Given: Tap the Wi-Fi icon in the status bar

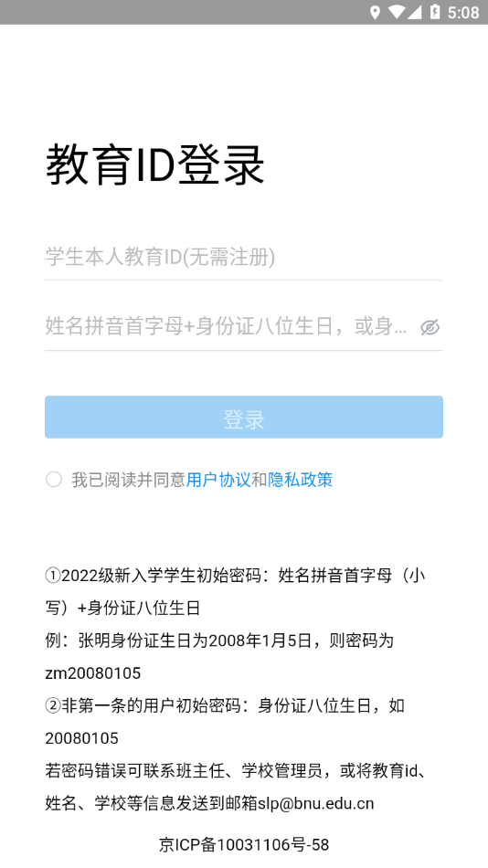Looking at the screenshot, I should click(396, 12).
